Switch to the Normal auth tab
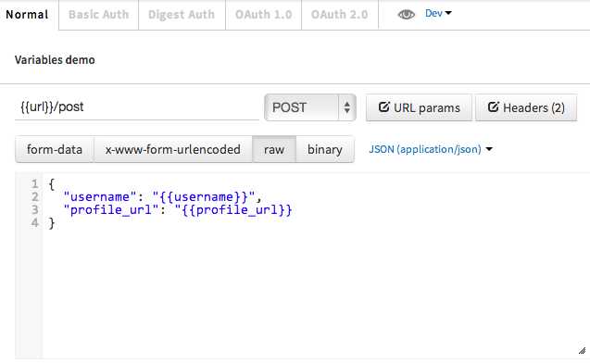This screenshot has width=590, height=364. (27, 15)
